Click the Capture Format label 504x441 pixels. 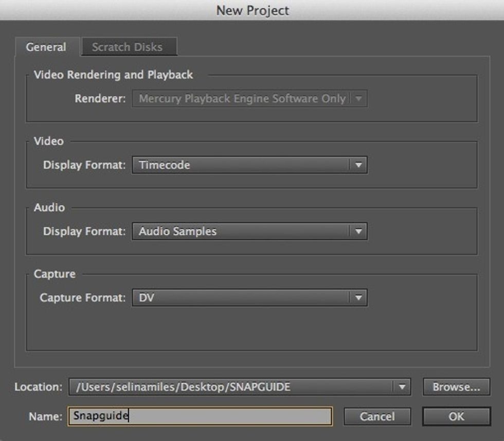[82, 298]
